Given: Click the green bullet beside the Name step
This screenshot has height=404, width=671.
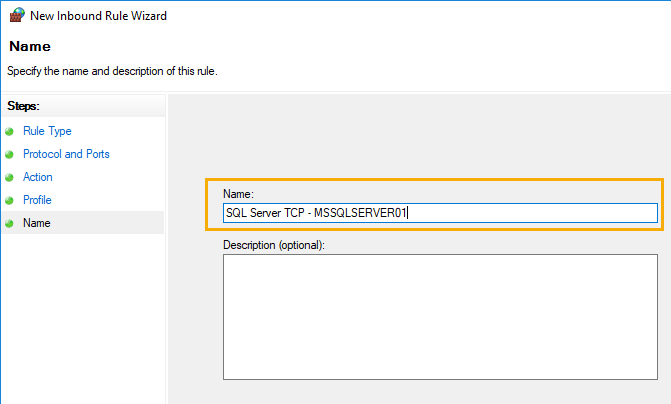Looking at the screenshot, I should [x=10, y=223].
